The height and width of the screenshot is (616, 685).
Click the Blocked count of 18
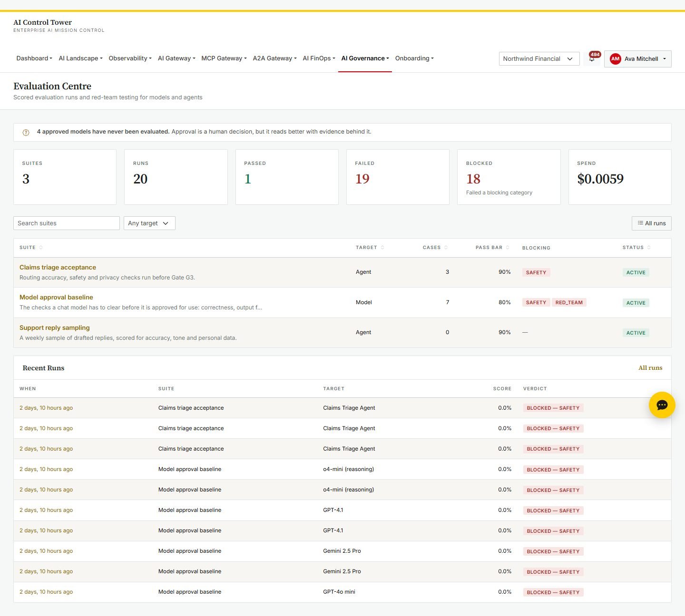point(473,179)
